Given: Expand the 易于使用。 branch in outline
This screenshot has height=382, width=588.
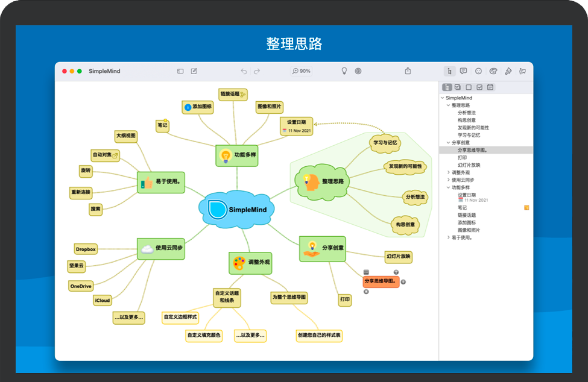Looking at the screenshot, I should [x=449, y=237].
